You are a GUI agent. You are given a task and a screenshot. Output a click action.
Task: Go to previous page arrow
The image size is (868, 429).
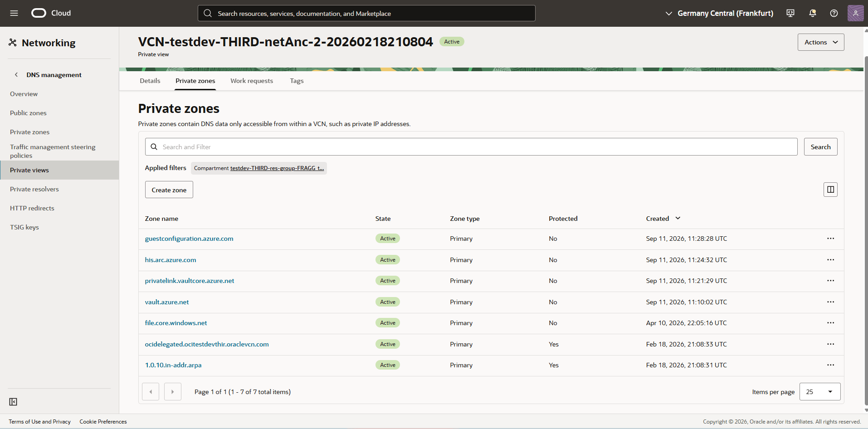(151, 392)
